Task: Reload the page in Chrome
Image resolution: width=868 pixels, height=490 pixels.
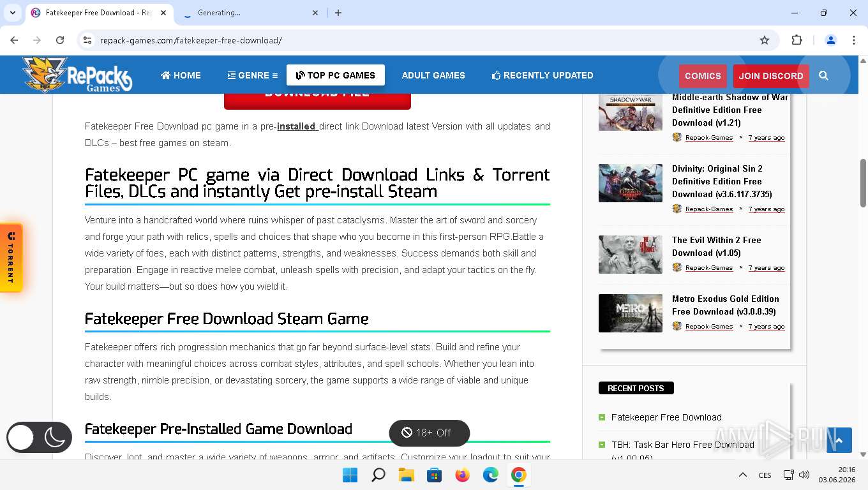Action: (x=60, y=40)
